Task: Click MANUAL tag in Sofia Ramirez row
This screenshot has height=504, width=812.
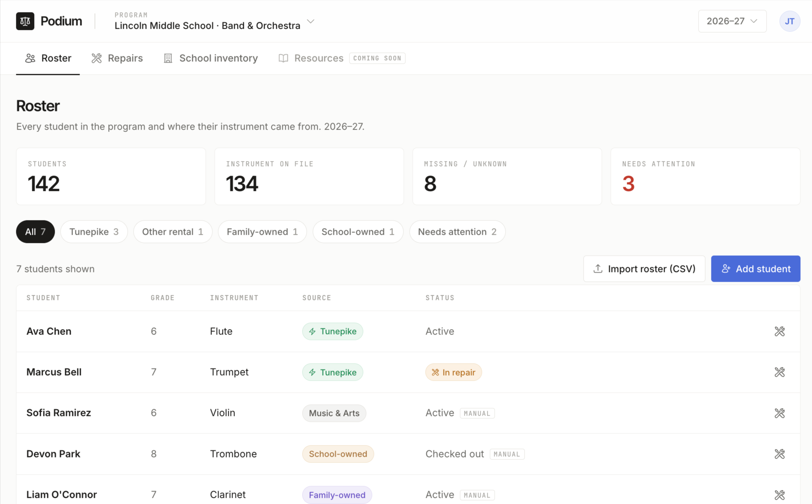Action: point(477,413)
